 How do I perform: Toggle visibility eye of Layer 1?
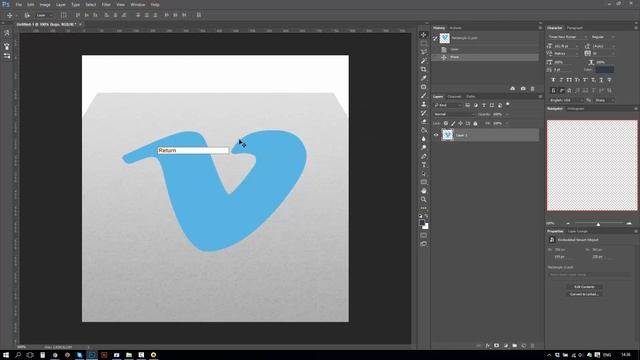436,135
